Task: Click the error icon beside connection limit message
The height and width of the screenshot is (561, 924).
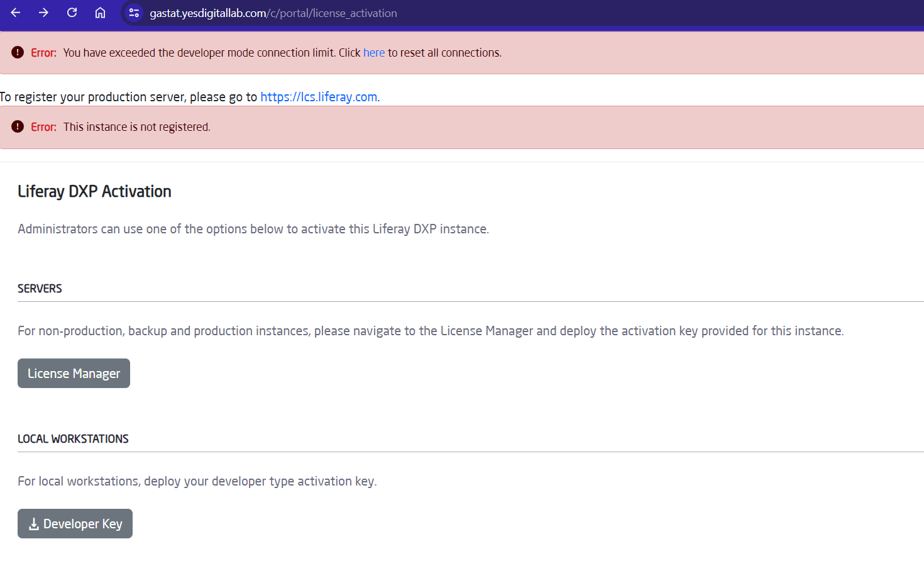Action: point(18,52)
